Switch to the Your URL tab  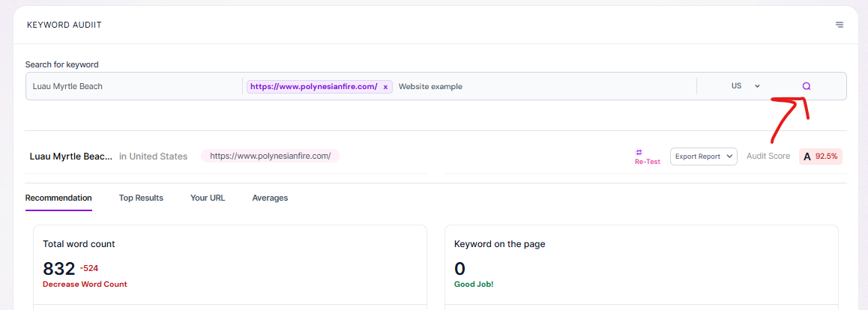(208, 198)
